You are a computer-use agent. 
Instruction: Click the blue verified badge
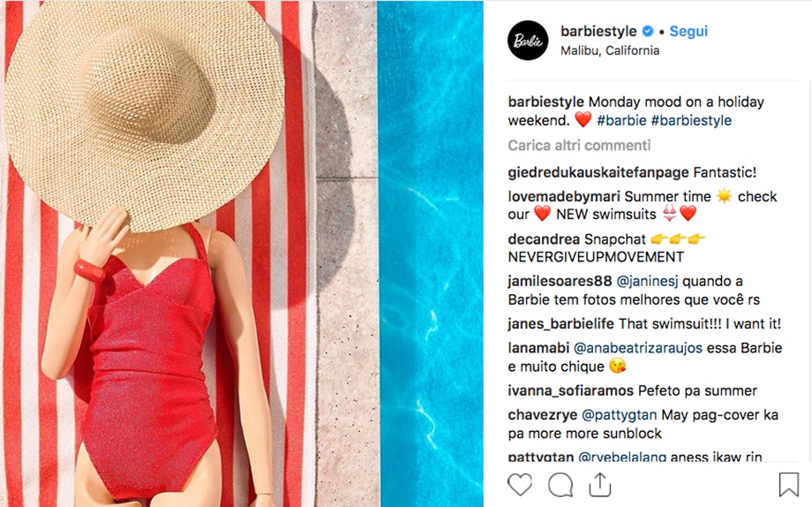(648, 31)
